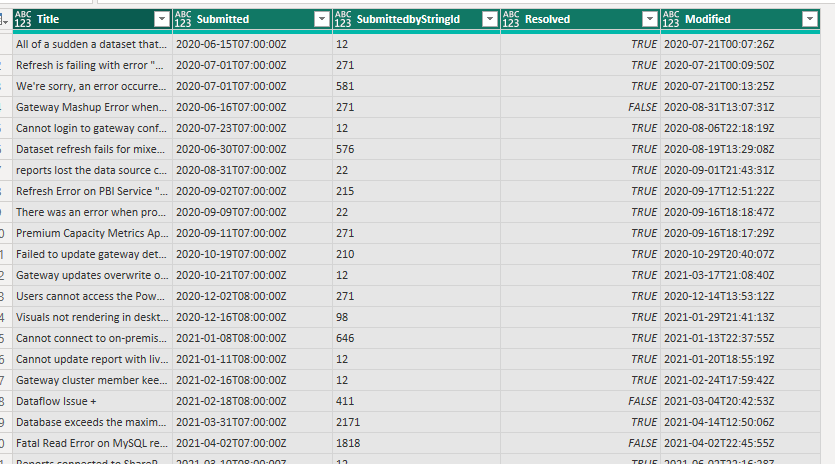Select the 'Premium Capacity Metrics Ap...' title cell
Screen dimensions: 835x464
pyautogui.click(x=92, y=233)
